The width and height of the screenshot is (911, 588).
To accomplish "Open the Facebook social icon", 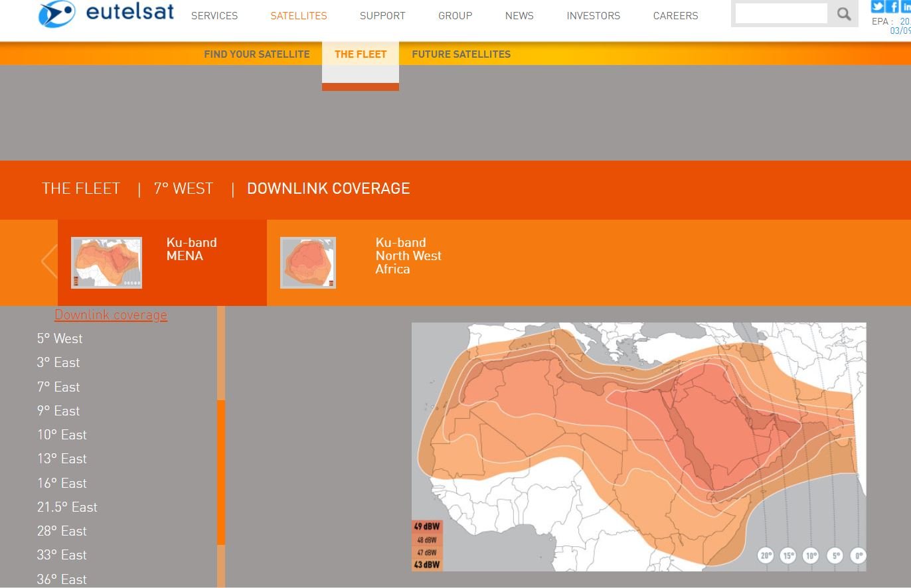I will click(893, 7).
